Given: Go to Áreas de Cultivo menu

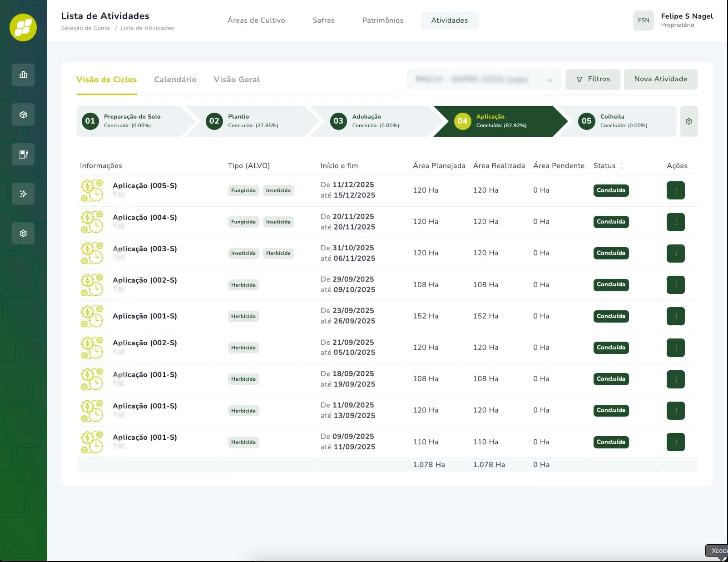Looking at the screenshot, I should 256,20.
